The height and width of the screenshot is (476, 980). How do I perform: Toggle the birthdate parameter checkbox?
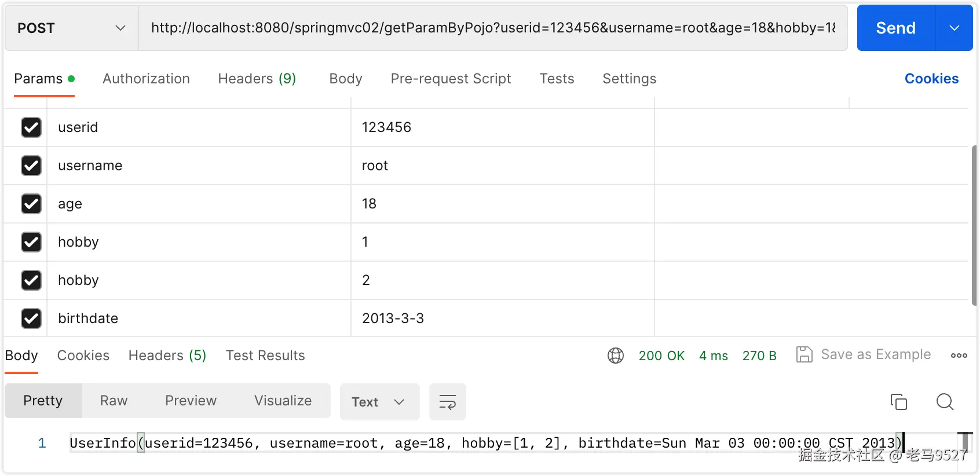pos(31,318)
